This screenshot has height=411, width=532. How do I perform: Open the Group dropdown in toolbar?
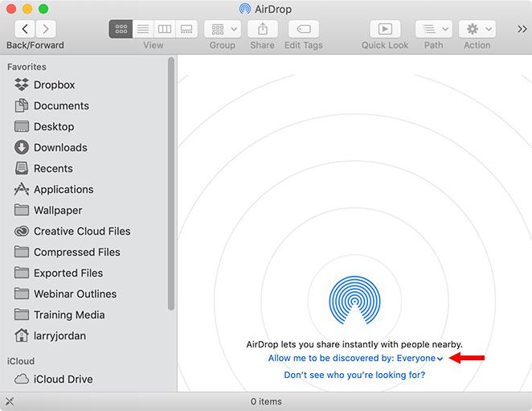click(223, 29)
